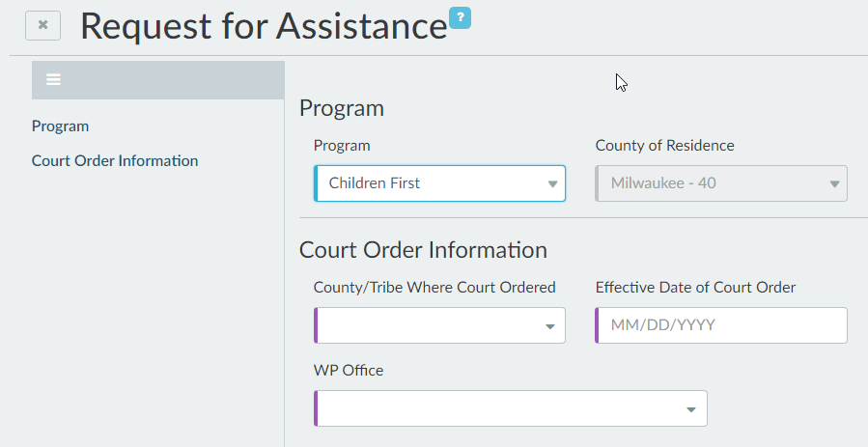Close the Request for Assistance form
Screen dimensions: 868x447
coord(42,26)
